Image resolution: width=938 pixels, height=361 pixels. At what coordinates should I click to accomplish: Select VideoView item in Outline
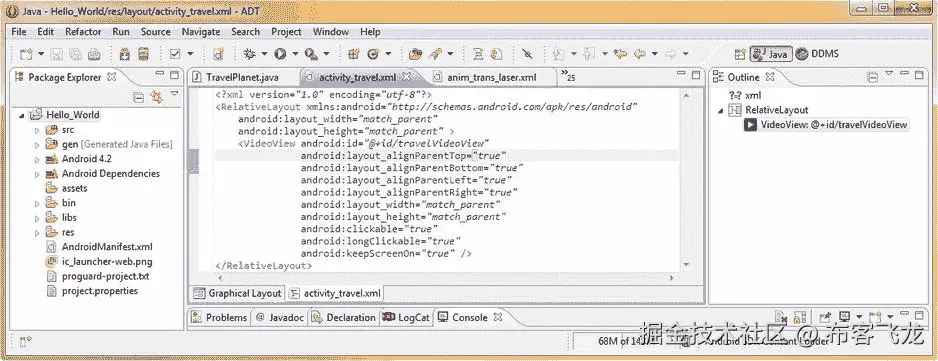[x=826, y=125]
